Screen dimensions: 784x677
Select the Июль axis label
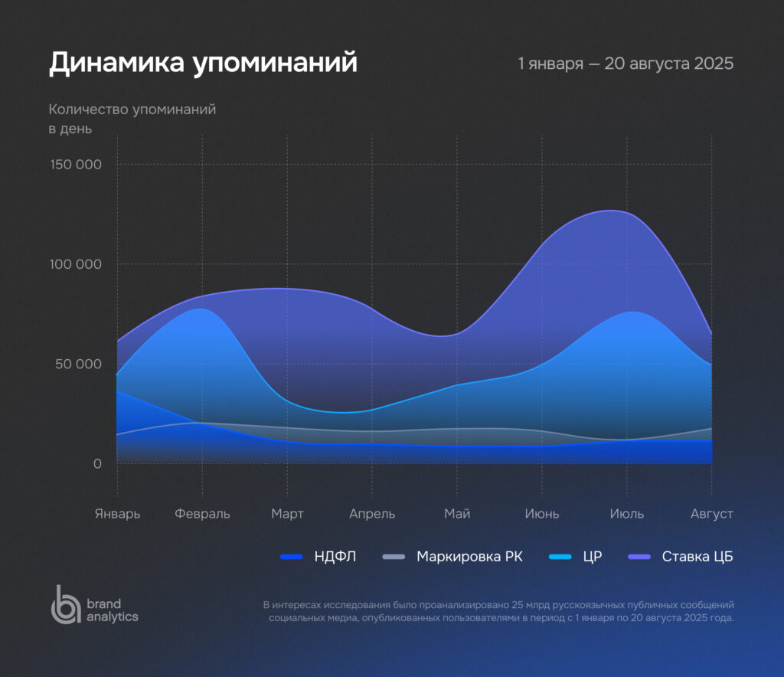tap(627, 513)
